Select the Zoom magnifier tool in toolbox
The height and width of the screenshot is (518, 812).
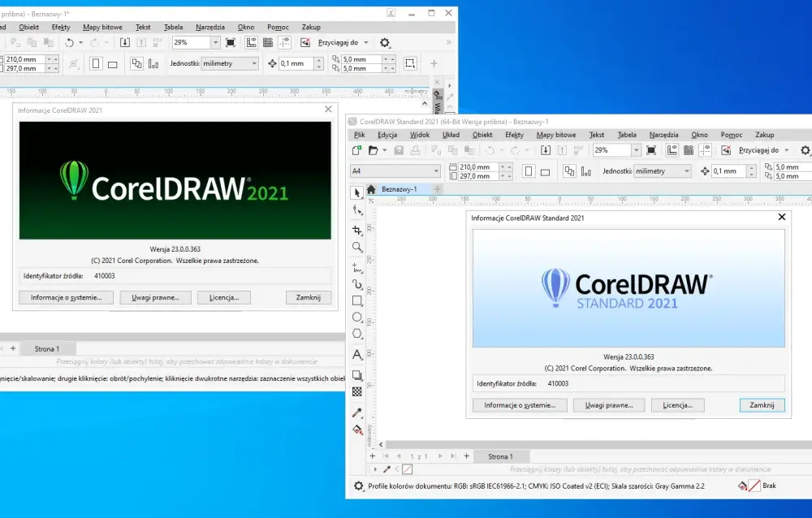click(356, 247)
